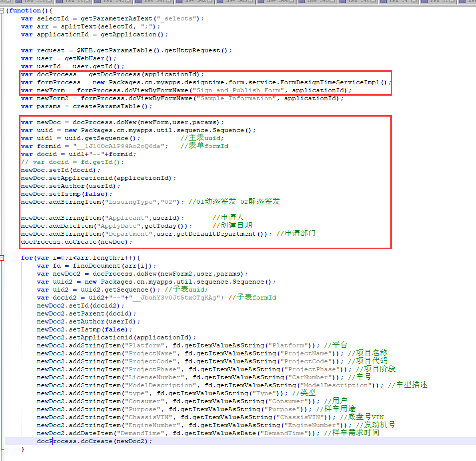Click the line 'var uuid2 = new Packages...Sequence();'
Screen dimensions: 476x461
click(156, 282)
